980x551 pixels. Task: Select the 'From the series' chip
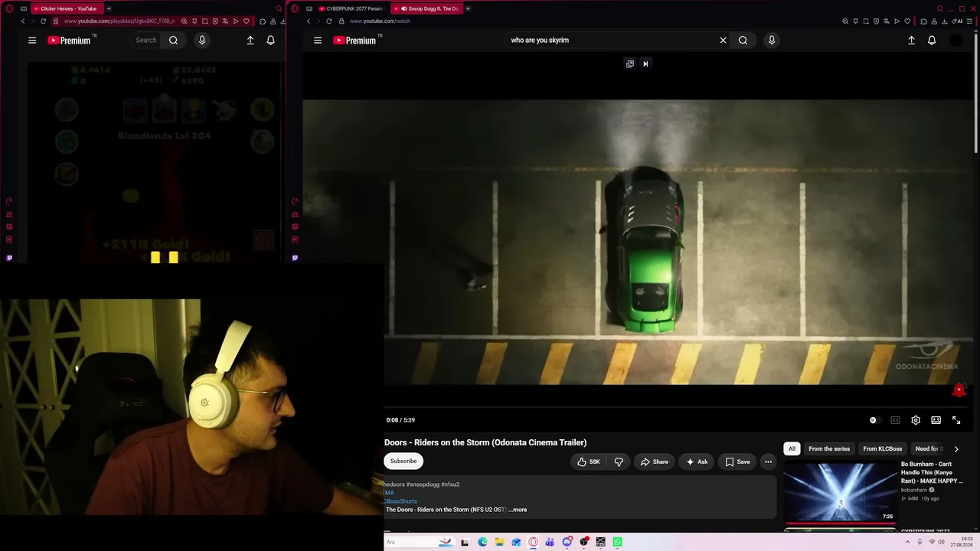coord(829,449)
